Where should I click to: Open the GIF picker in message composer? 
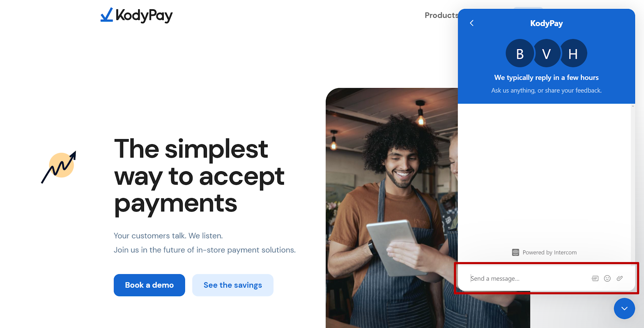(x=595, y=279)
